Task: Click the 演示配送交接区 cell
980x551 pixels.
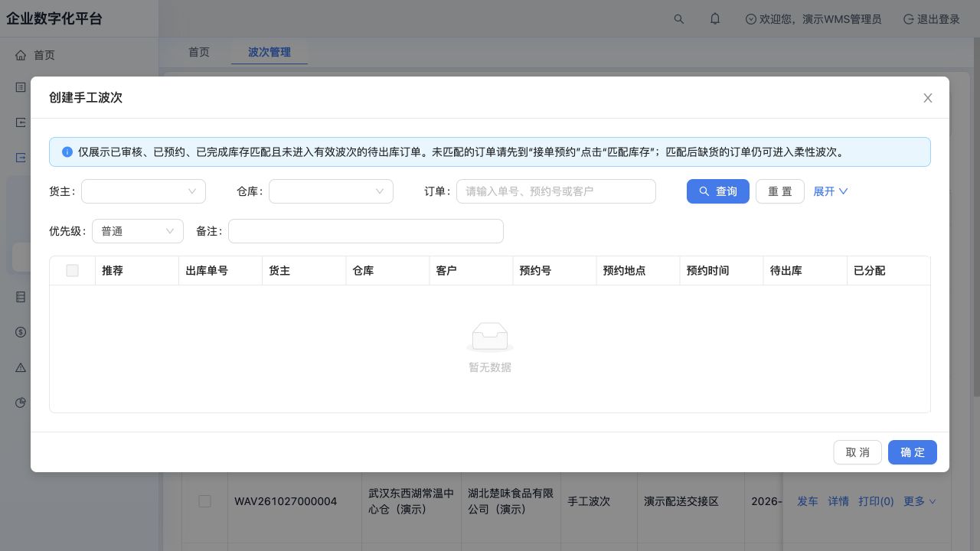Action: [x=681, y=501]
